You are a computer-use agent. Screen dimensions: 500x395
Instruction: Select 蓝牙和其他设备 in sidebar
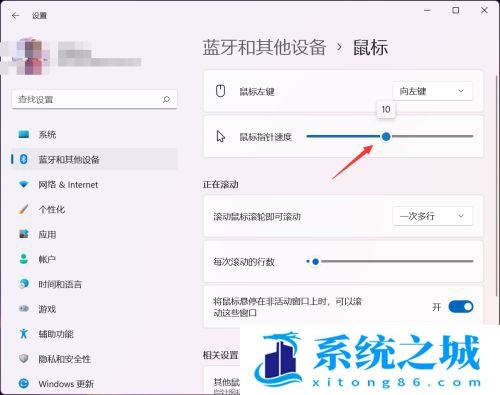(94, 159)
